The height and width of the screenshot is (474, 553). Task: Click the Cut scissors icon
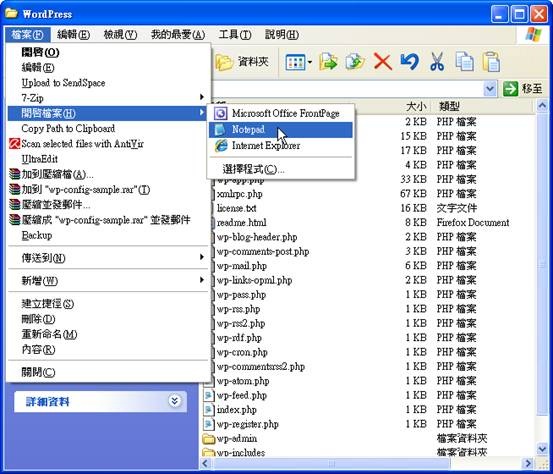tap(437, 62)
